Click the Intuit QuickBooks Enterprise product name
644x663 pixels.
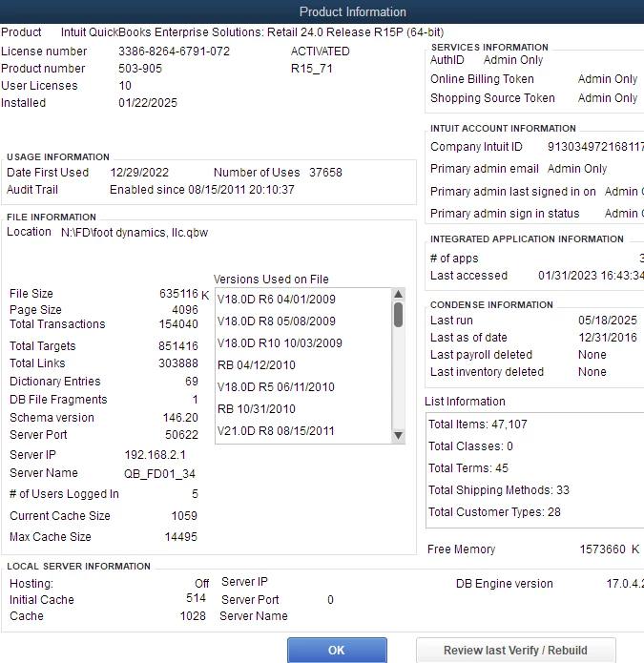click(252, 32)
